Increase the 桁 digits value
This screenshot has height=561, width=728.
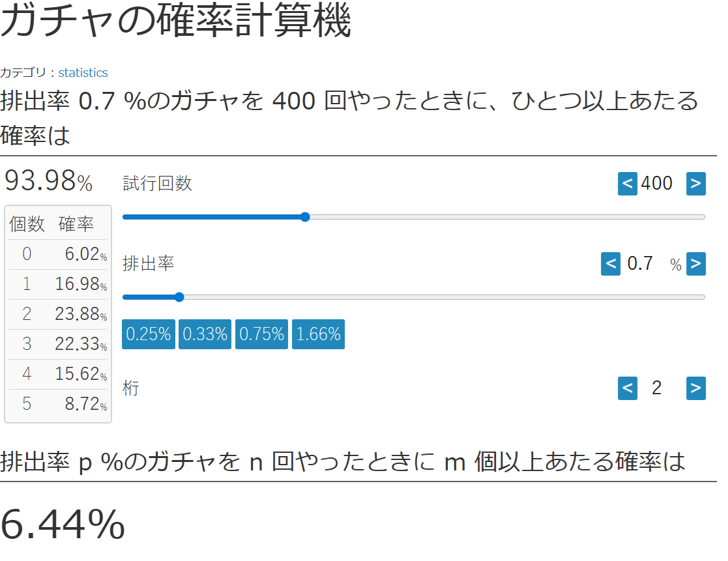point(695,388)
